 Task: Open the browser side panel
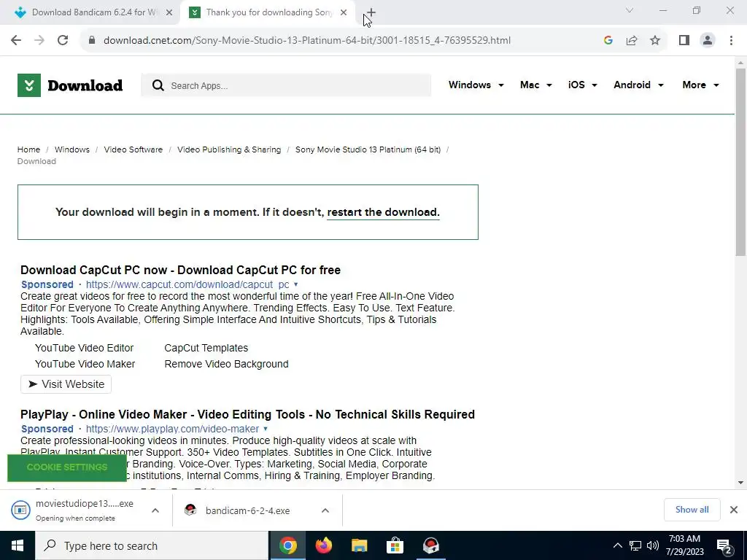(x=684, y=40)
